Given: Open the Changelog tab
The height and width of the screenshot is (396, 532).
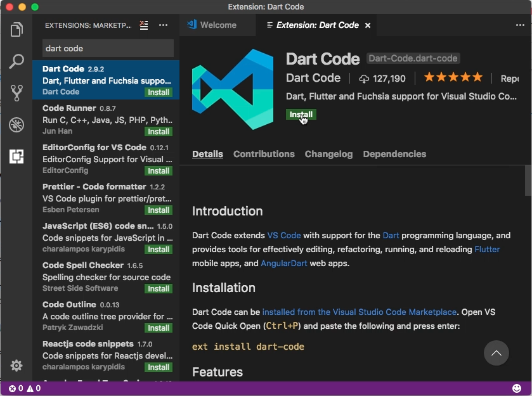Looking at the screenshot, I should coord(328,154).
